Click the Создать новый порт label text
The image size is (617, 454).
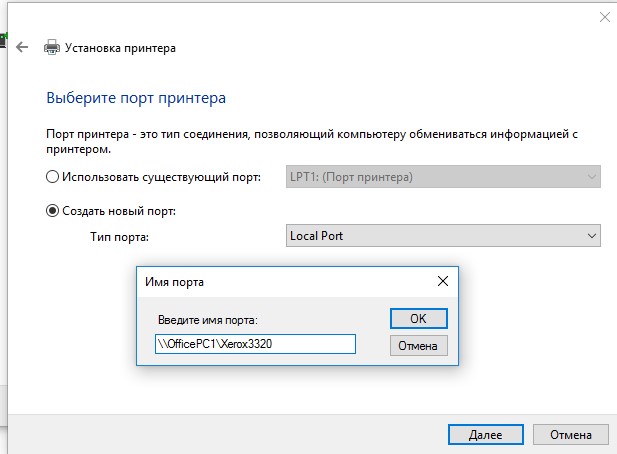tap(119, 211)
